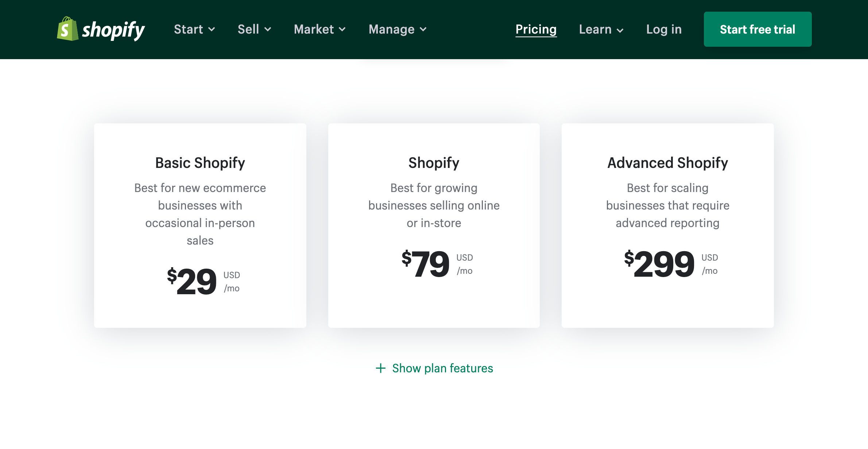Click the chevron arrow next to Learn
Viewport: 868px width, 449px height.
[620, 30]
